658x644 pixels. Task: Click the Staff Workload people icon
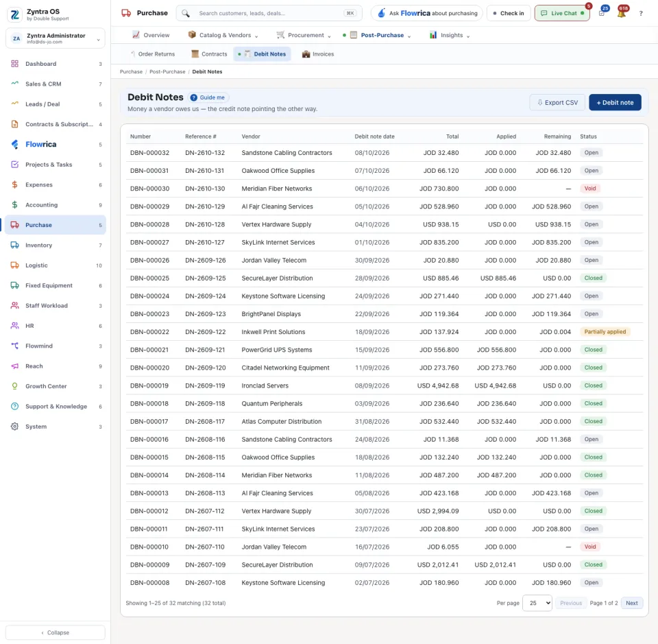[14, 306]
